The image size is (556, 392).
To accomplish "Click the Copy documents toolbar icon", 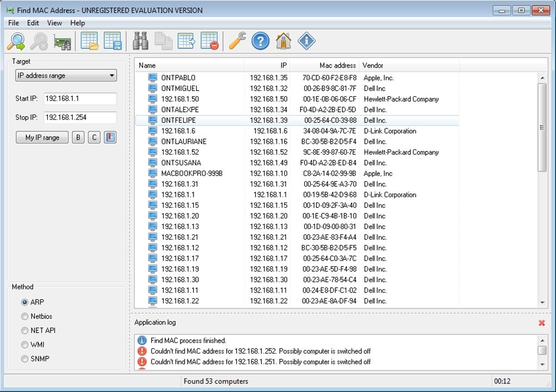I will (164, 41).
